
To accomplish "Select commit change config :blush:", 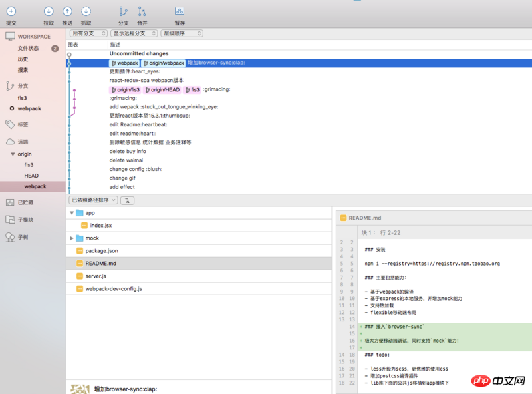I will [299, 169].
